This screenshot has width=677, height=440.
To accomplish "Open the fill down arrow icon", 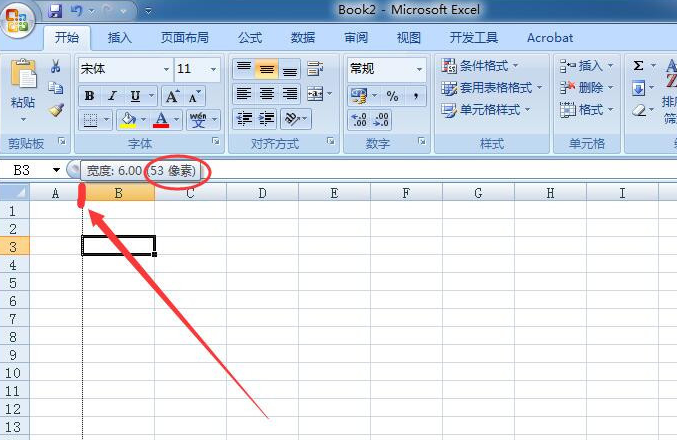I will point(638,89).
